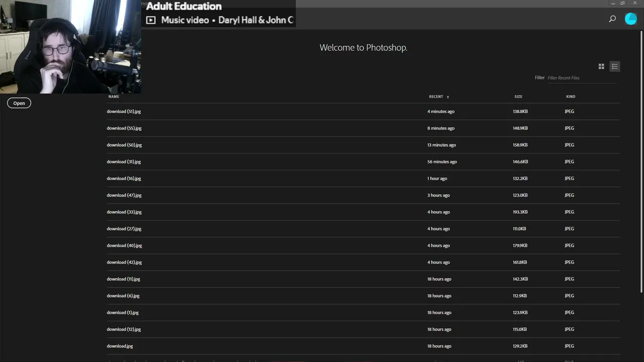The width and height of the screenshot is (644, 362).
Task: Open file download (12).jpg
Action: click(124, 329)
